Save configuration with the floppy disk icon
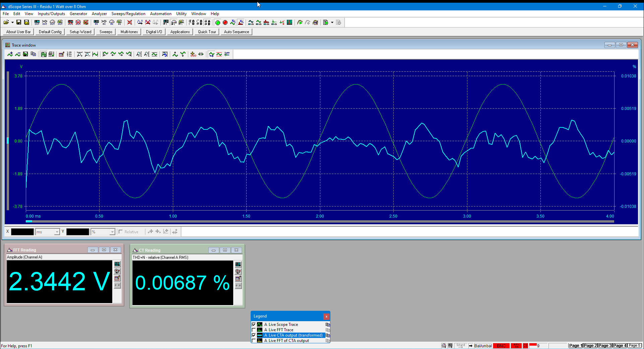 click(19, 22)
